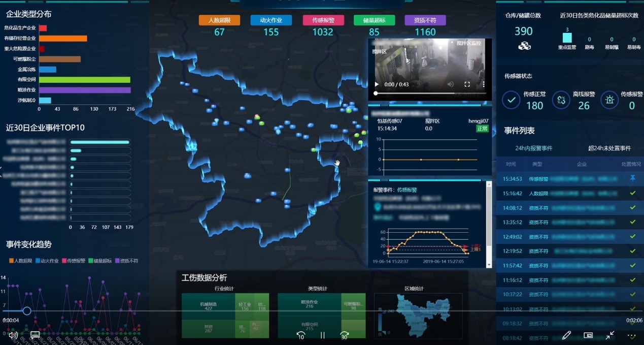
Task: Click the 类型 column header
Action: tap(537, 164)
